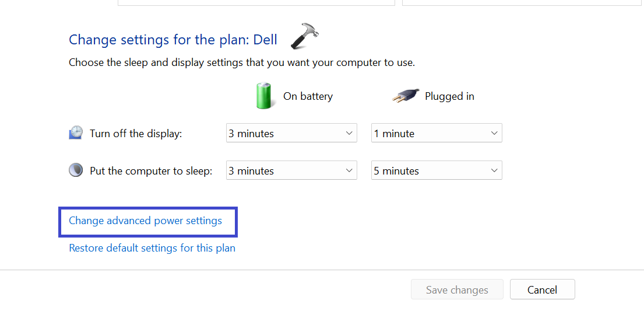Open Change advanced power settings link

coord(145,221)
